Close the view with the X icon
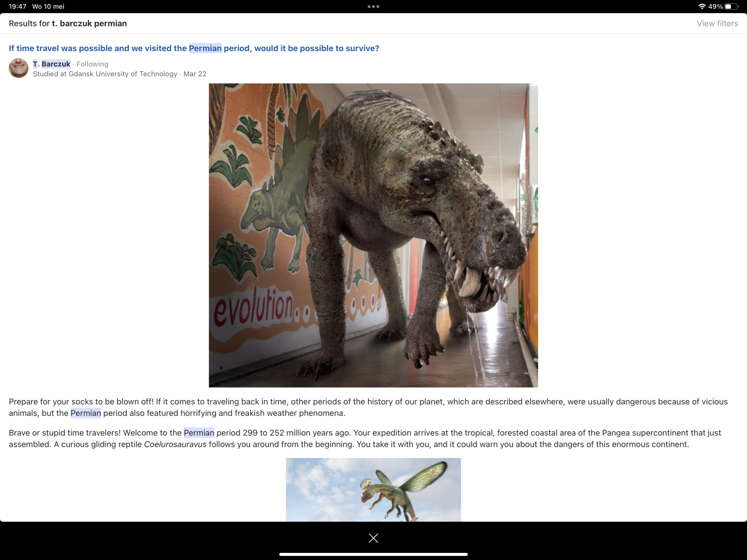This screenshot has height=560, width=747. [373, 538]
